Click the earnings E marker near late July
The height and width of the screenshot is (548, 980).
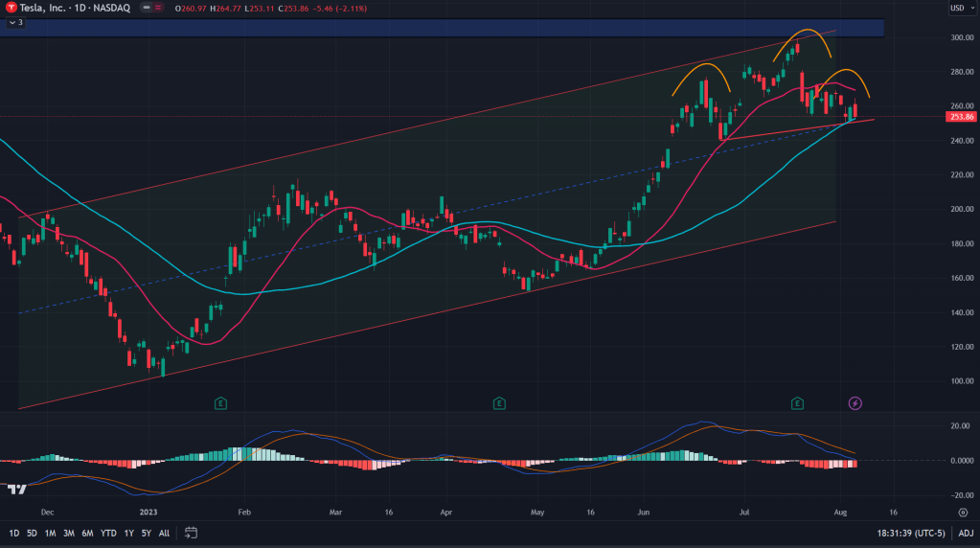coord(797,403)
